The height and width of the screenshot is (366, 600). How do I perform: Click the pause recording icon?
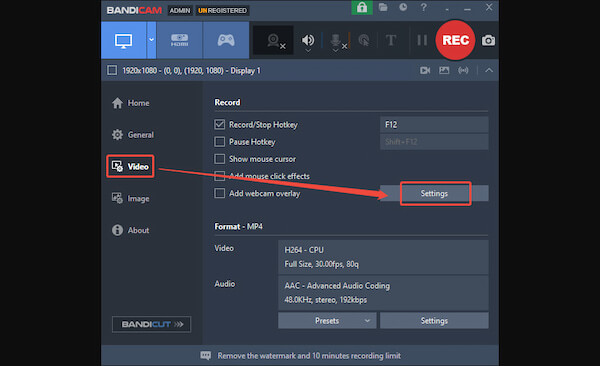click(422, 40)
